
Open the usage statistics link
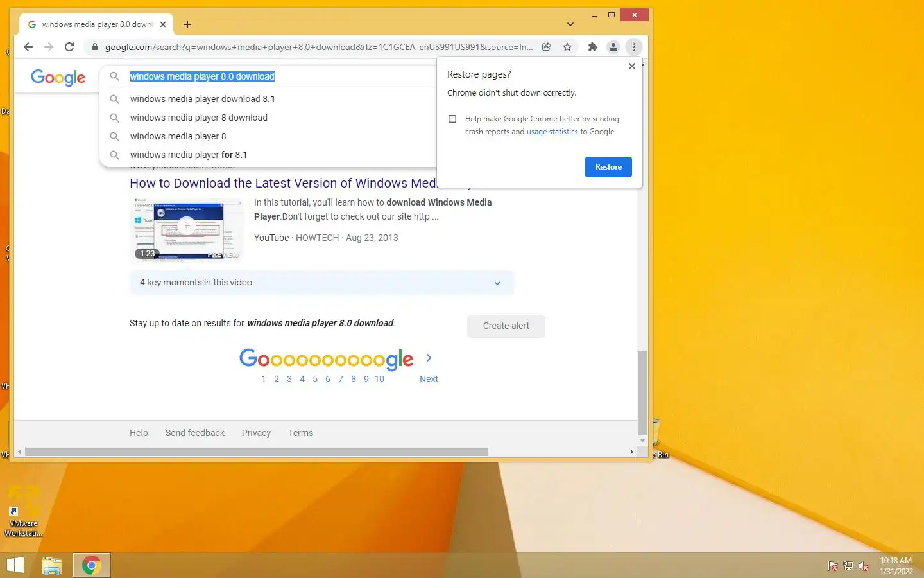(552, 132)
